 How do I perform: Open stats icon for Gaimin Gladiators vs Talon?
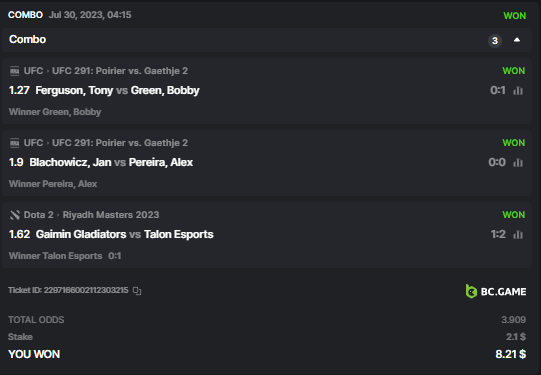click(518, 235)
